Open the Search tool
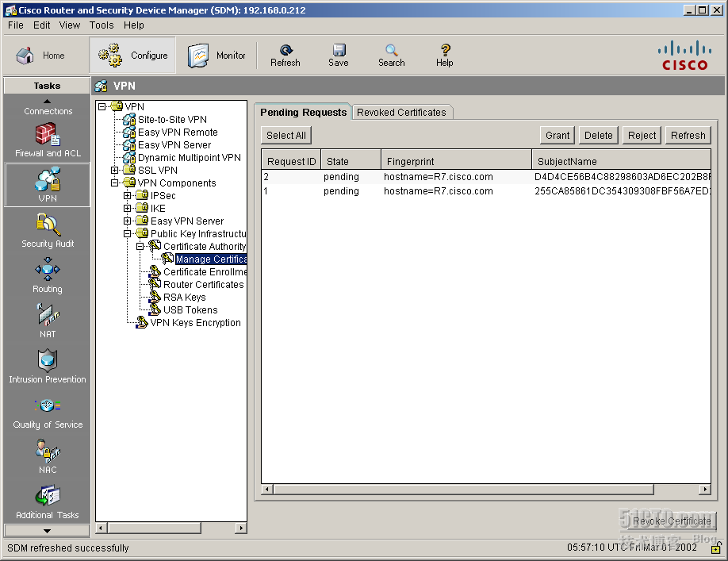The width and height of the screenshot is (728, 561). (x=392, y=56)
